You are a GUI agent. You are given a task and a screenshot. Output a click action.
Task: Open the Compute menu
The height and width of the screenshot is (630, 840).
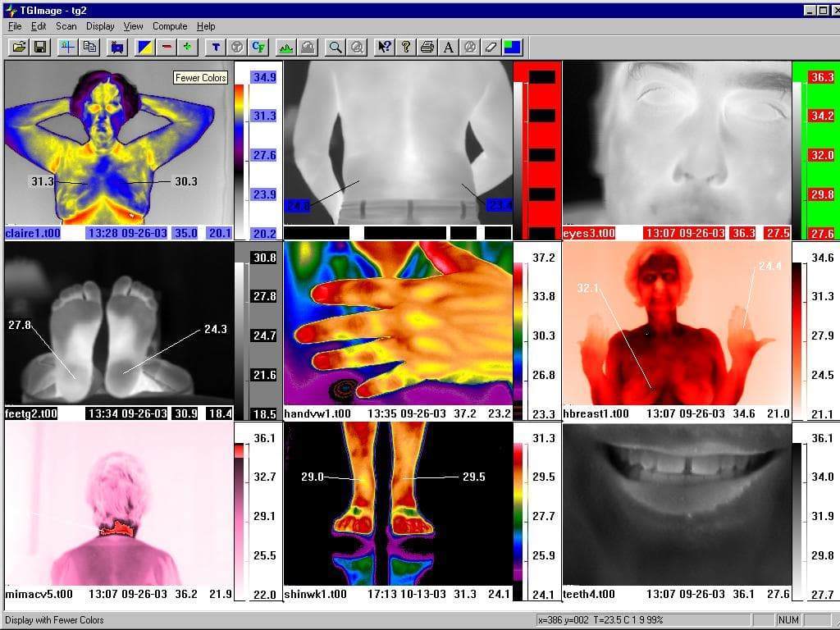tap(170, 26)
